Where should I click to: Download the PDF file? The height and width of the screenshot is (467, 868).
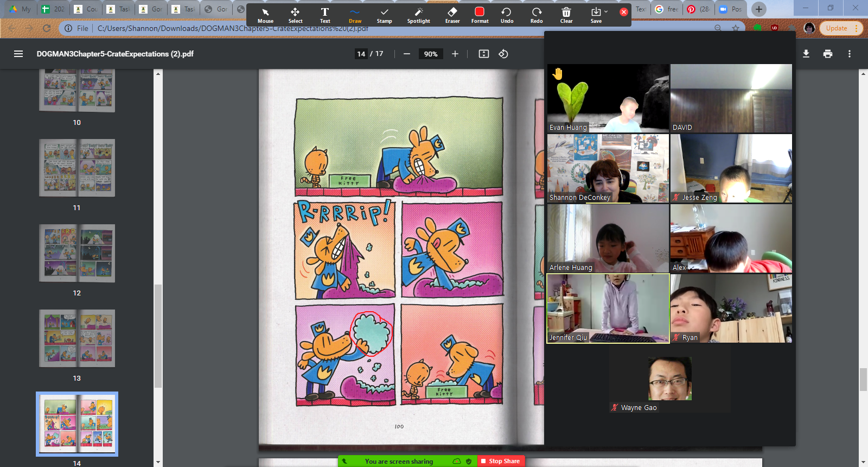(x=806, y=54)
